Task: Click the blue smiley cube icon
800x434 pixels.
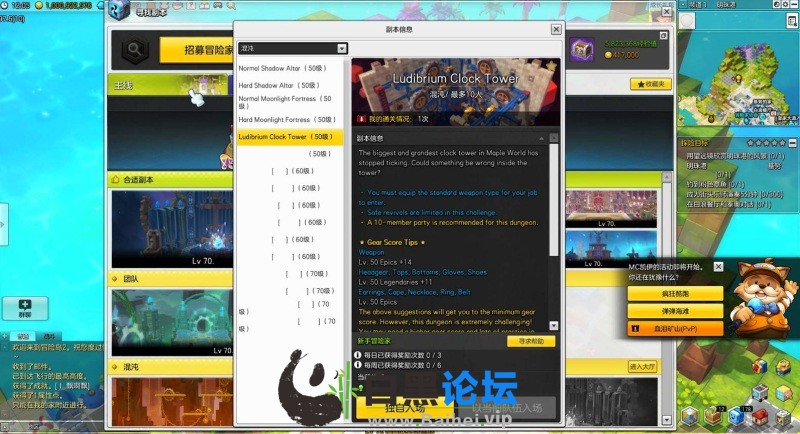Action: (736, 416)
